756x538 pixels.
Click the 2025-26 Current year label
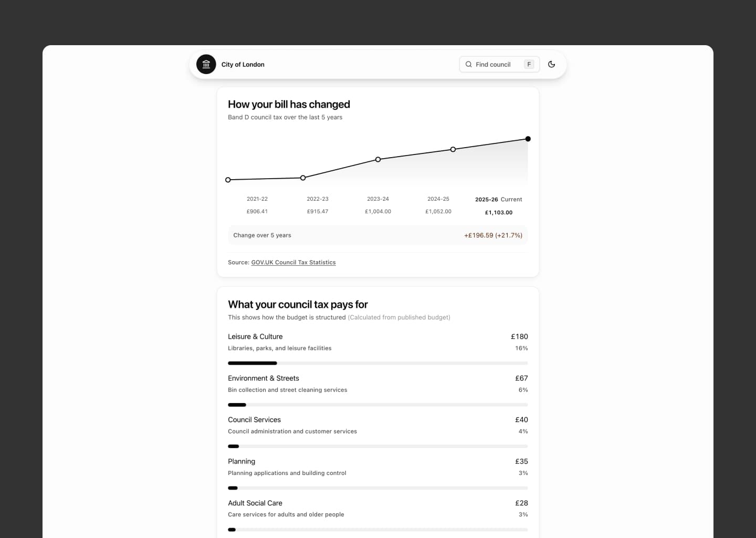point(498,200)
